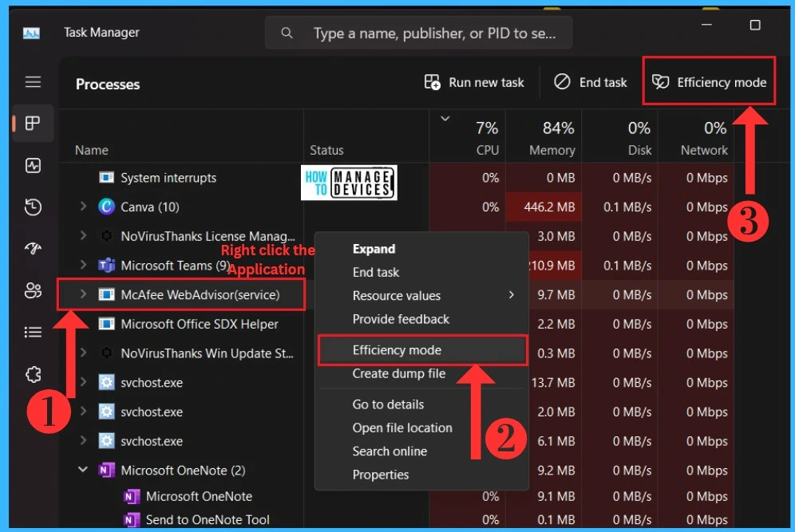Minimize the Task Manager window
Viewport: 795px width, 532px height.
tap(706, 25)
